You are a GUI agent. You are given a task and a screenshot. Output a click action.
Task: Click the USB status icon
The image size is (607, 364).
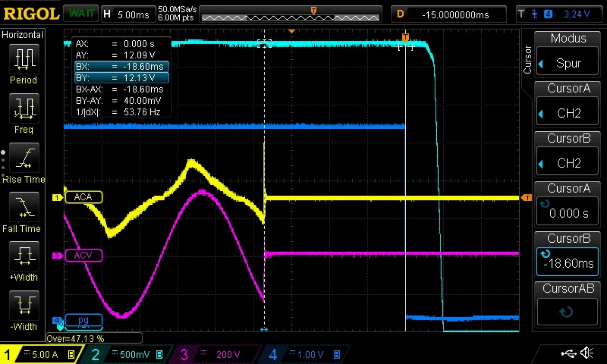(569, 353)
